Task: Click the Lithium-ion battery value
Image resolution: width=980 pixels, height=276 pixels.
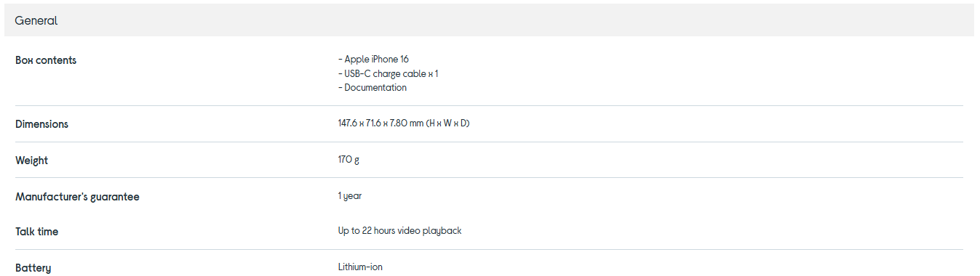Action: coord(360,267)
